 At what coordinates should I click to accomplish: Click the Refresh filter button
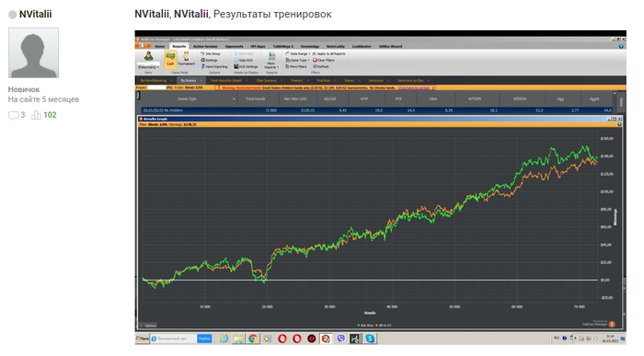321,66
